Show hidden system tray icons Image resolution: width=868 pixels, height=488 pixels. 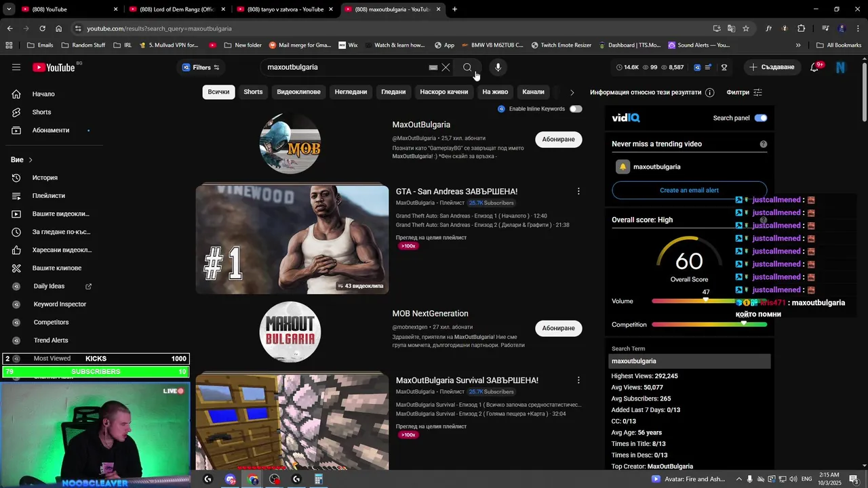pos(739,479)
